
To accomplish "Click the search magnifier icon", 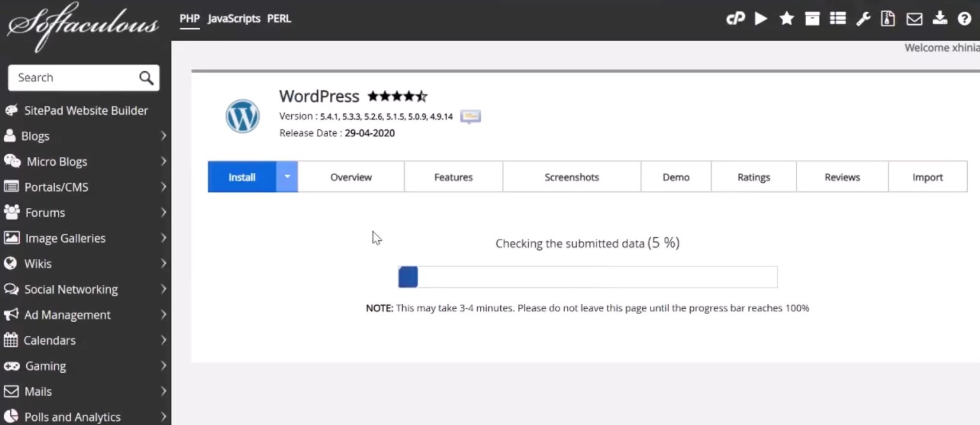I will point(146,78).
